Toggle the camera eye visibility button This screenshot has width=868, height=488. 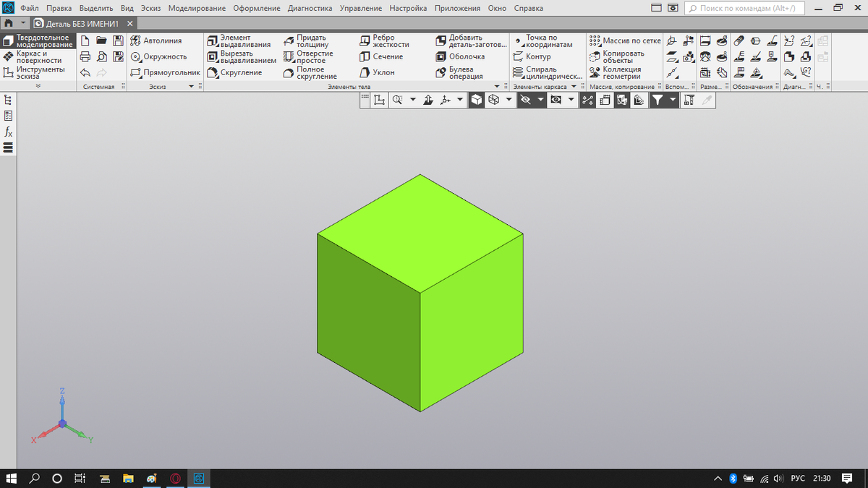(556, 100)
